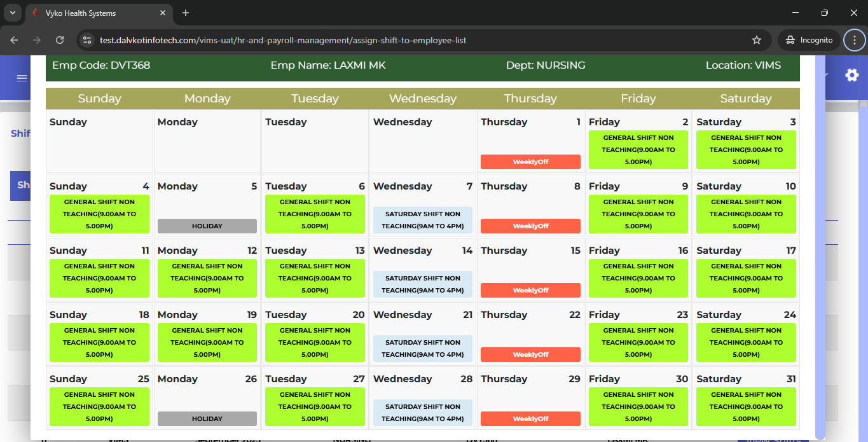This screenshot has width=868, height=442.
Task: Go back using browser back arrow
Action: (14, 40)
